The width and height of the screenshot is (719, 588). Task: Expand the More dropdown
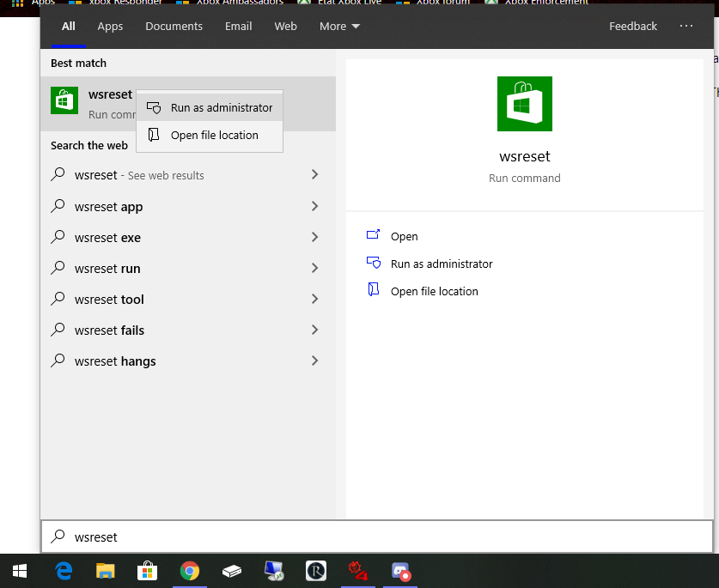pyautogui.click(x=339, y=26)
